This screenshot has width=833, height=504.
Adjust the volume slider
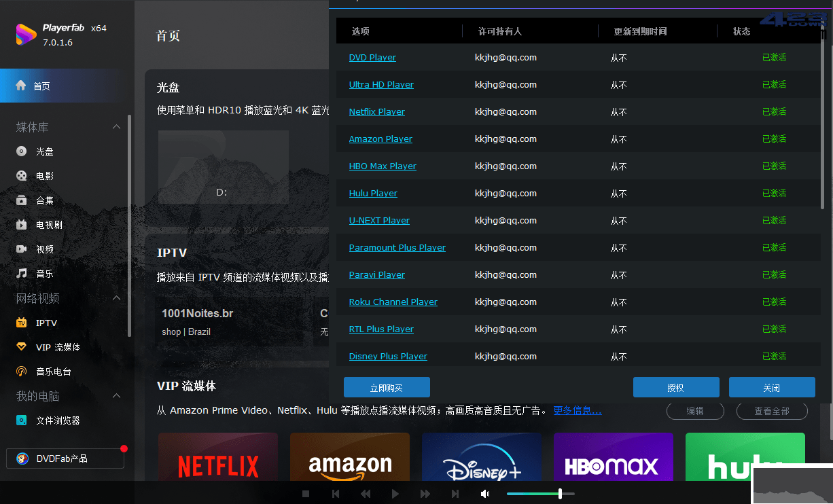(541, 494)
